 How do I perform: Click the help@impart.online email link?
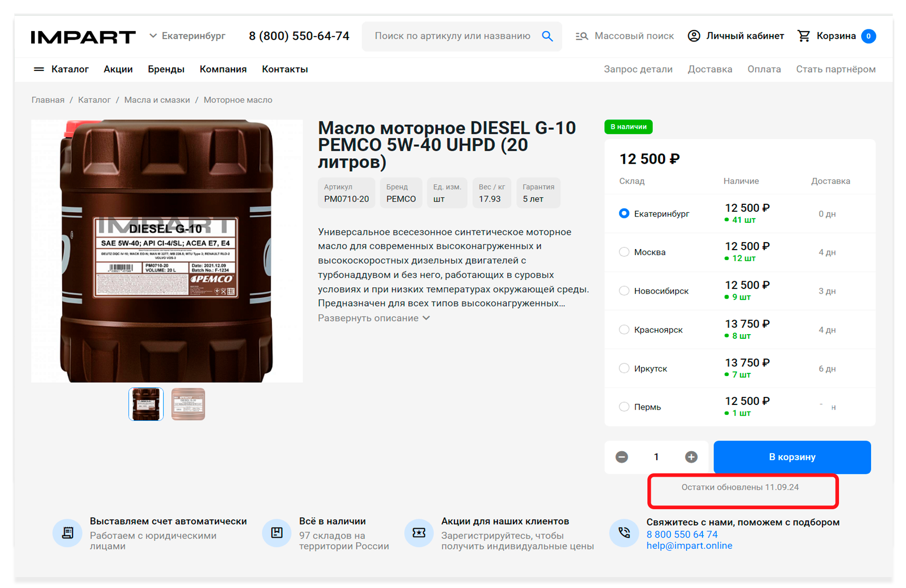[x=689, y=546]
